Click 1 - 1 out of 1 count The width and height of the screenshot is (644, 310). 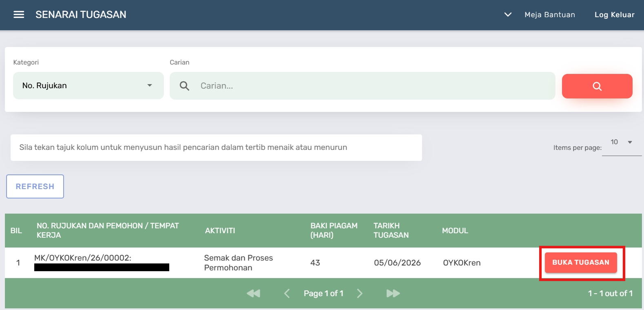[x=610, y=293]
